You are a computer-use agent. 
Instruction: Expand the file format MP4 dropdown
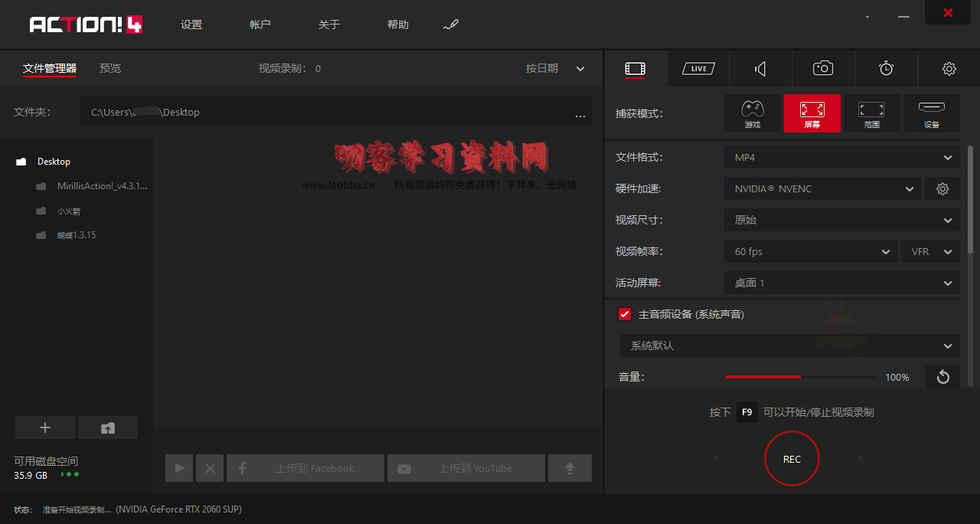[x=841, y=157]
